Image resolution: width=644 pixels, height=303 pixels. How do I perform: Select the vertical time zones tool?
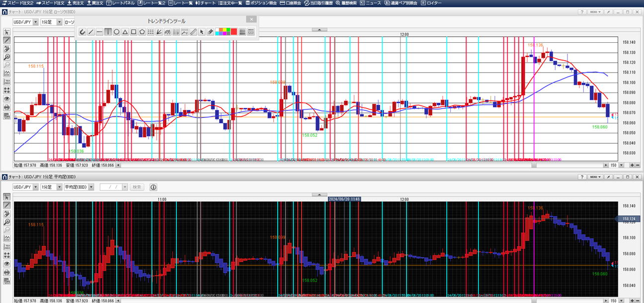[x=175, y=32]
